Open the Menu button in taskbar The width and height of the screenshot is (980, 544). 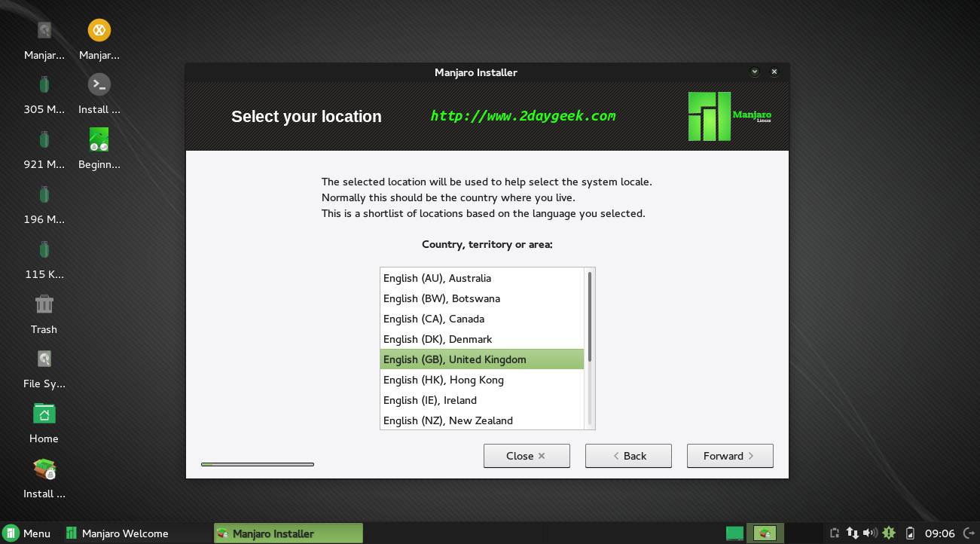pyautogui.click(x=27, y=533)
